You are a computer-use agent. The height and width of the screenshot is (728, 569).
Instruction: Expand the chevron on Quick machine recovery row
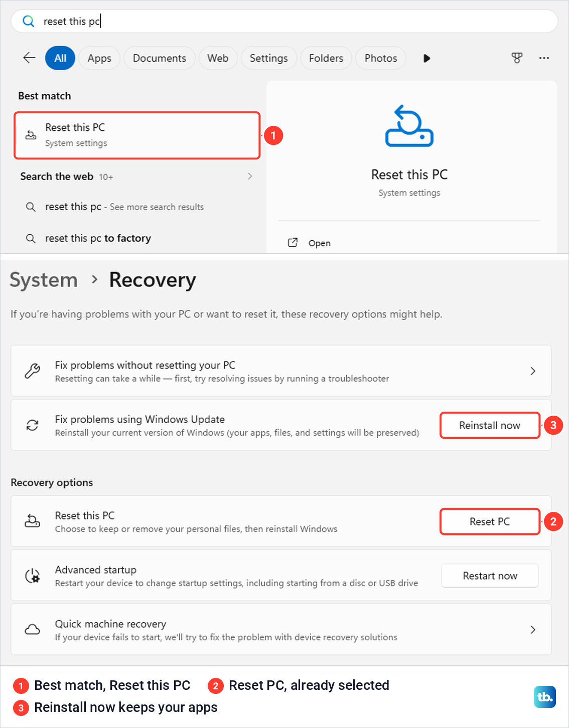[533, 630]
